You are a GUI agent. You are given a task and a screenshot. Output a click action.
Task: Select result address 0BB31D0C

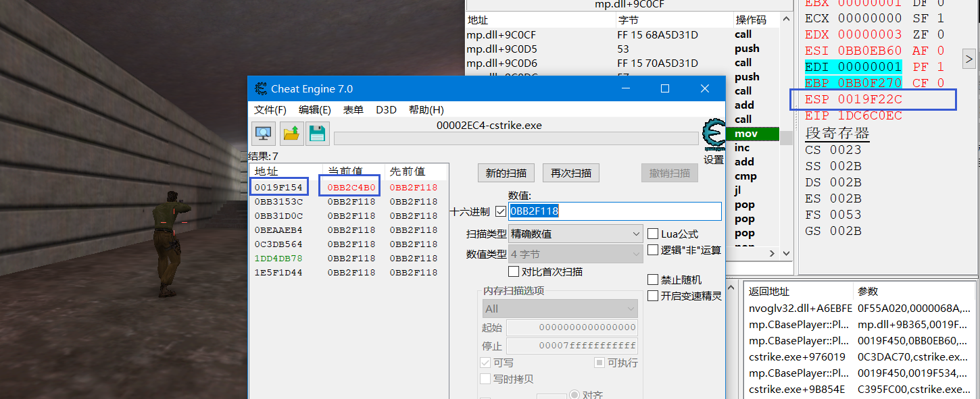click(x=278, y=215)
